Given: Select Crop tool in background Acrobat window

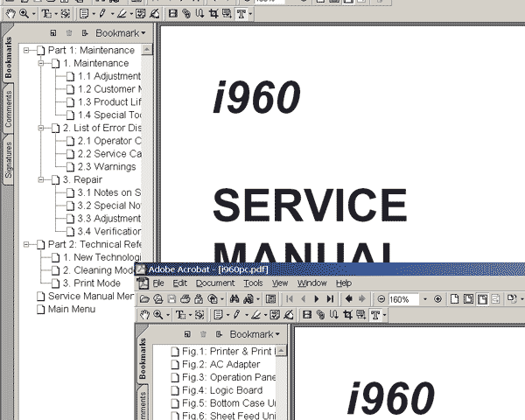Looking at the screenshot, I should [213, 14].
